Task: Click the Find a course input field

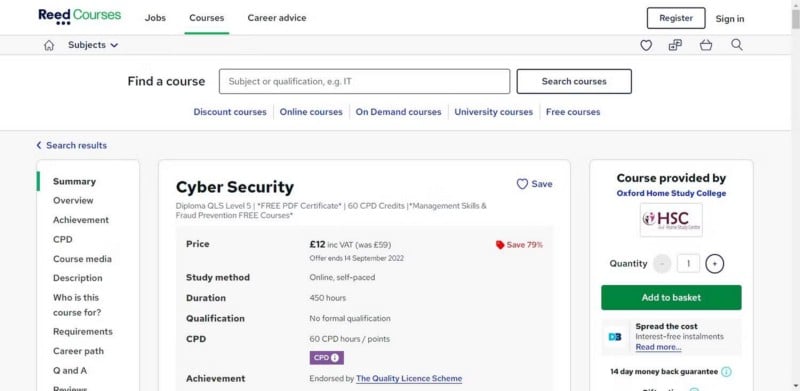Action: click(364, 82)
